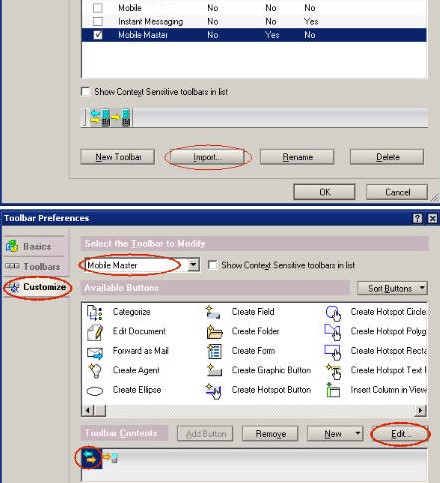440x483 pixels.
Task: Click the Insert Column in View icon
Action: (333, 390)
